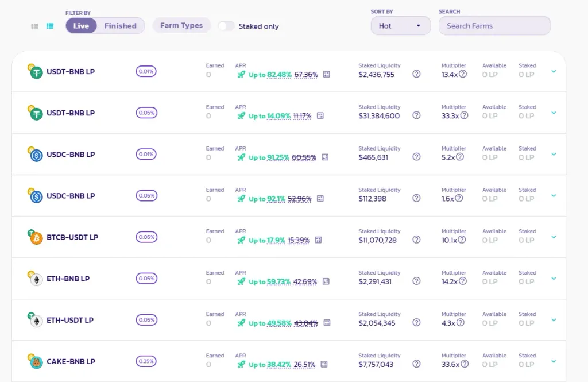The height and width of the screenshot is (382, 588).
Task: Expand the ETH-USDT LP farm row
Action: click(x=554, y=320)
